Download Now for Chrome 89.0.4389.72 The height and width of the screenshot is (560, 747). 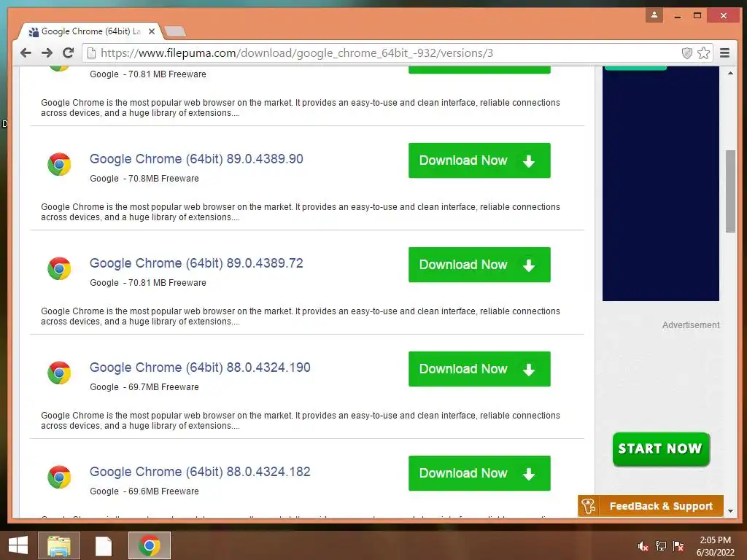tap(479, 265)
